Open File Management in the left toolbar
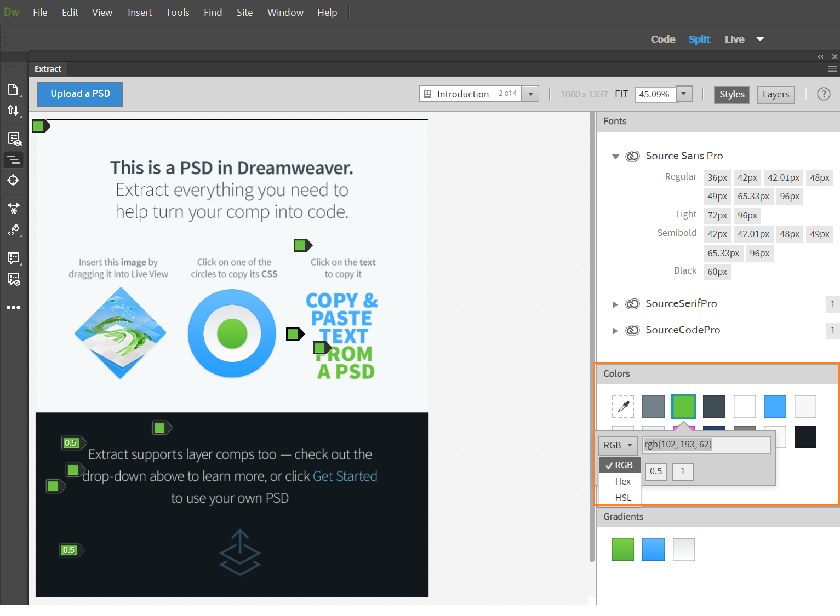The image size is (840, 616). tap(13, 111)
